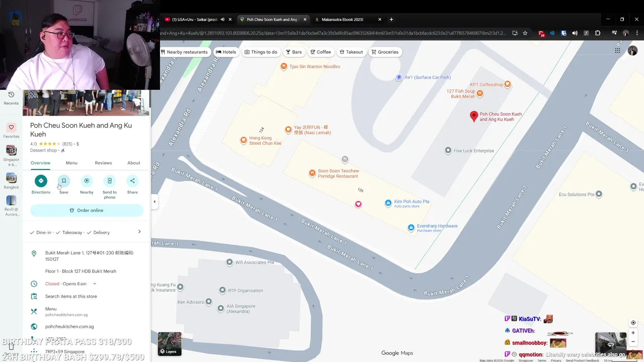
Task: Click the my location target button
Action: pos(633,323)
